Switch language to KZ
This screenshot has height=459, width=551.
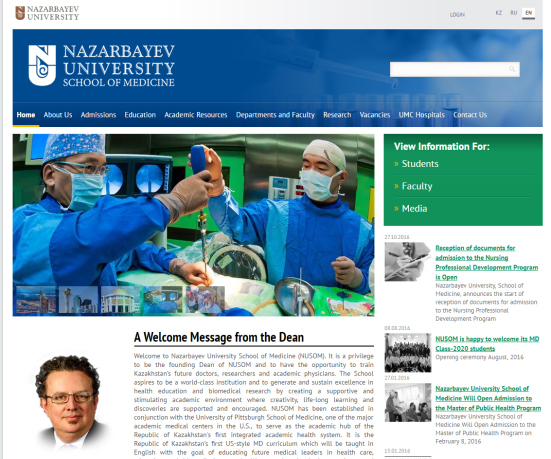tap(498, 13)
